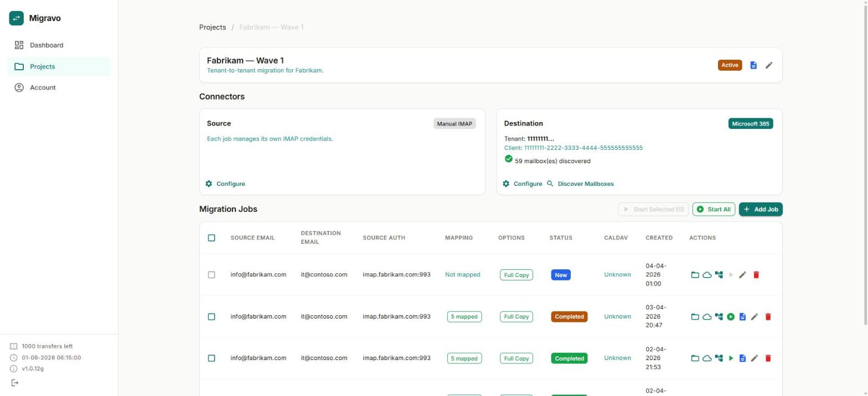Click the CalDAV Unknown value in the New job row
This screenshot has width=868, height=396.
tap(617, 275)
